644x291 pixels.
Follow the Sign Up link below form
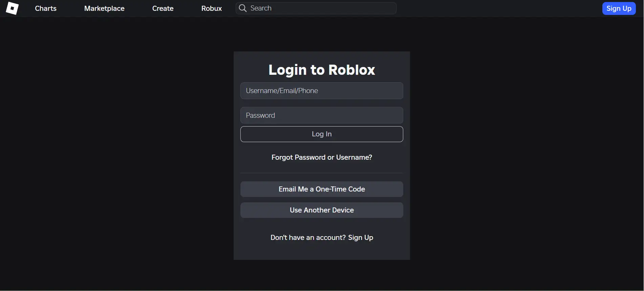point(361,238)
